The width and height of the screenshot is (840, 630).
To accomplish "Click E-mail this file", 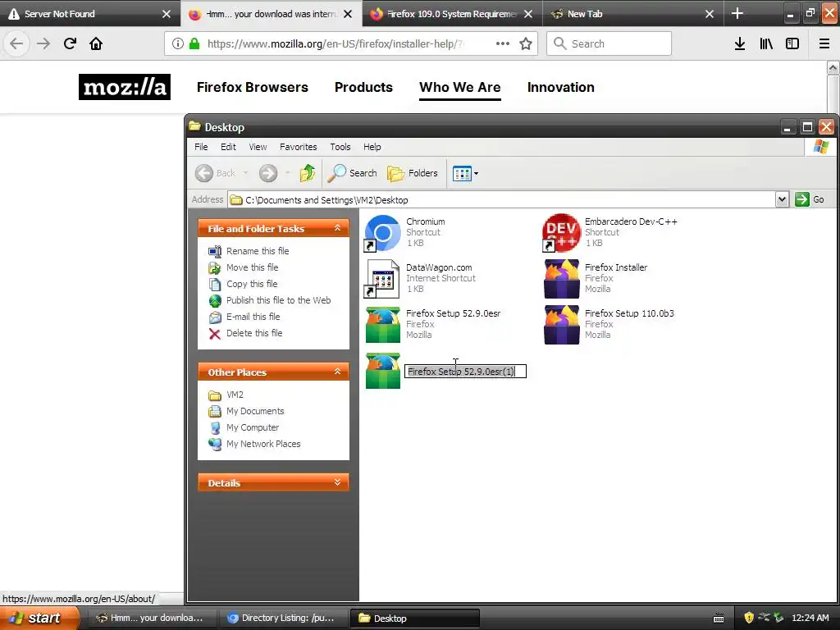I will coord(253,317).
